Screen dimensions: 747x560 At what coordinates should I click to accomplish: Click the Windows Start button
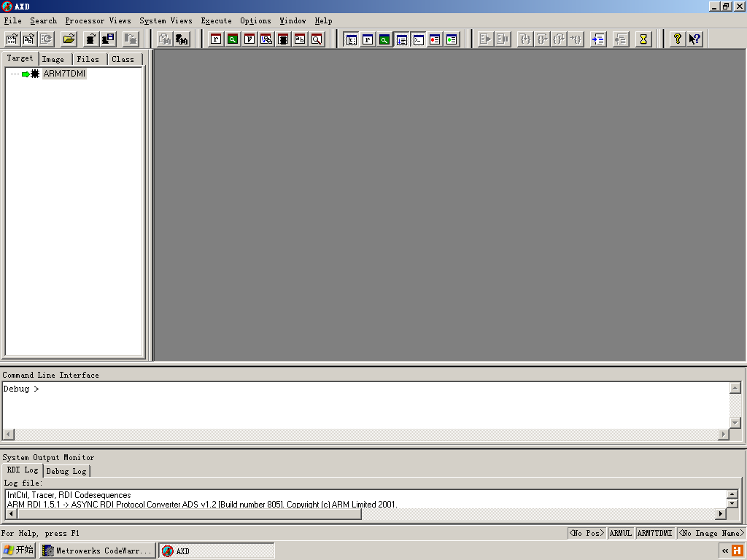click(18, 551)
